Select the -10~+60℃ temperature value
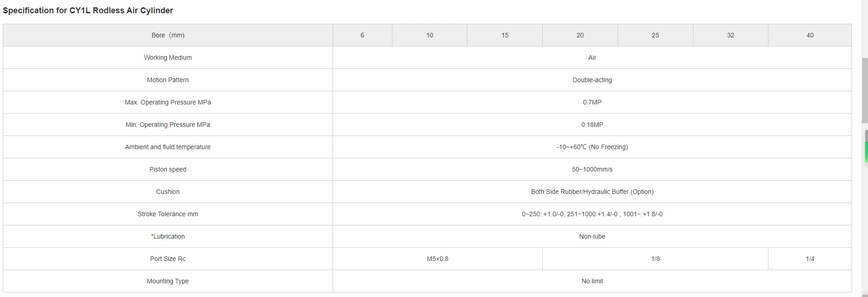 592,147
